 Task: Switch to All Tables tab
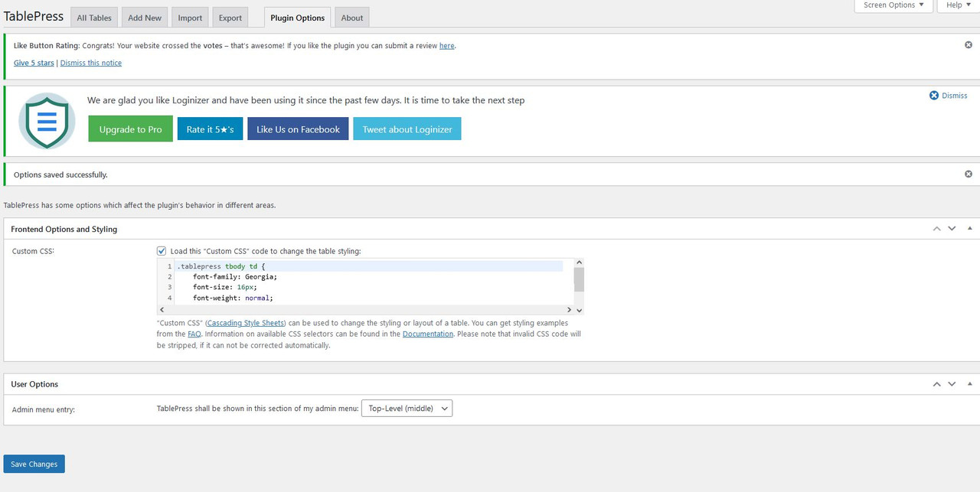tap(94, 18)
